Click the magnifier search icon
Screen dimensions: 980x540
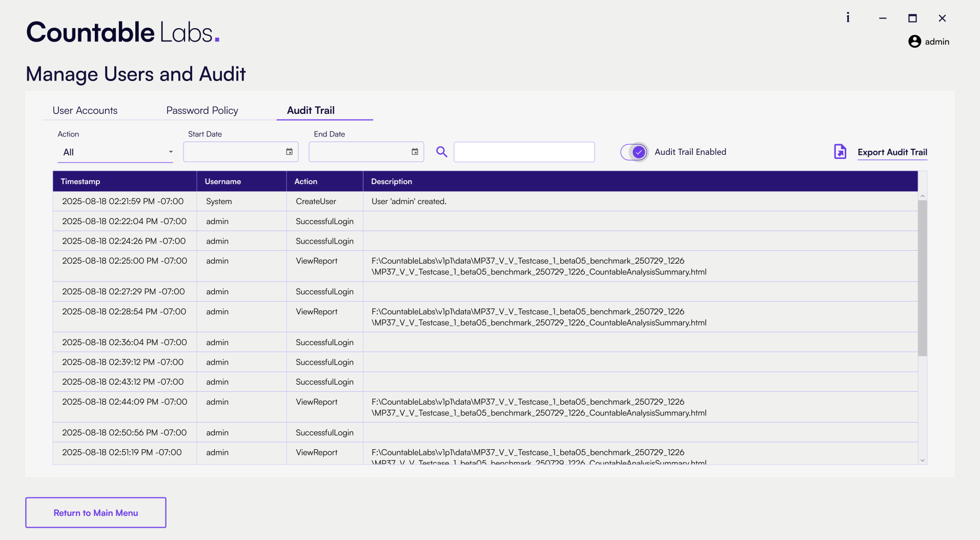coord(441,152)
